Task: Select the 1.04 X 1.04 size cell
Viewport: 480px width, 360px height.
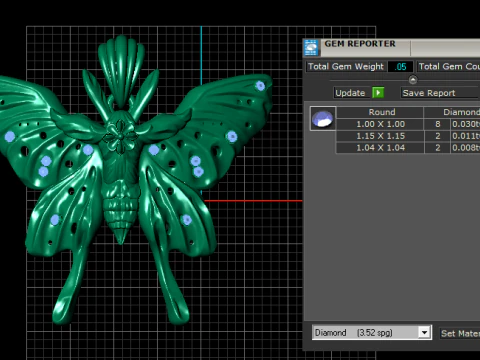Action: [380, 148]
